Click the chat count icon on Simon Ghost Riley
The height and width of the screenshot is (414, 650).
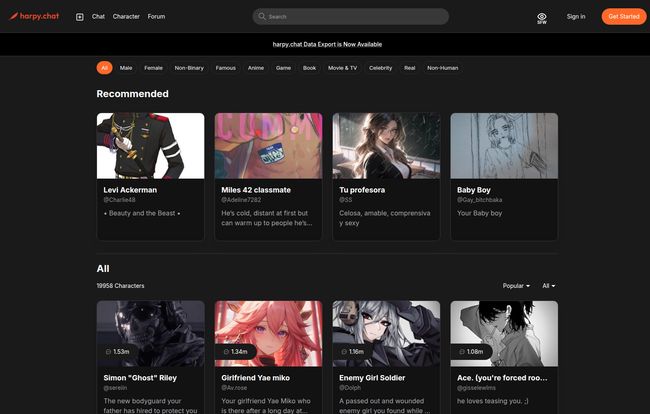[108, 351]
